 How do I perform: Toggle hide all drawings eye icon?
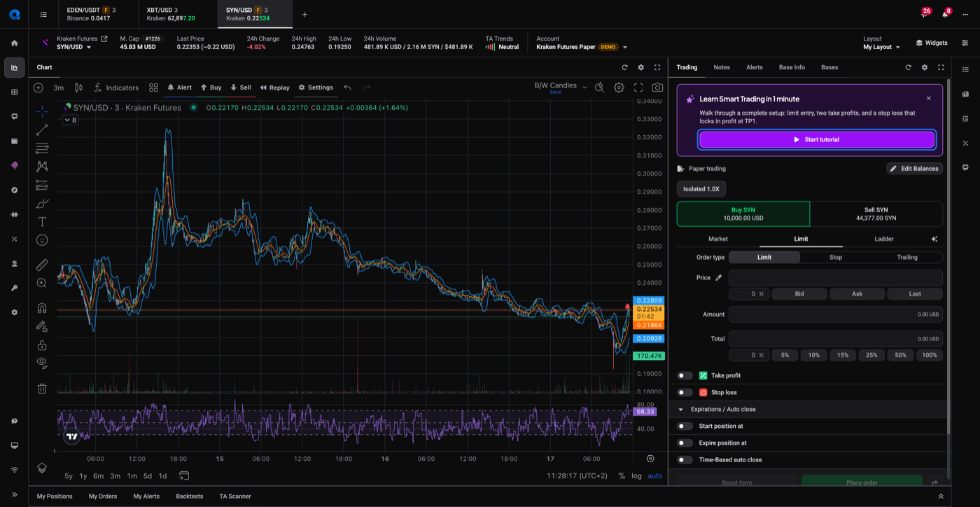pos(42,363)
